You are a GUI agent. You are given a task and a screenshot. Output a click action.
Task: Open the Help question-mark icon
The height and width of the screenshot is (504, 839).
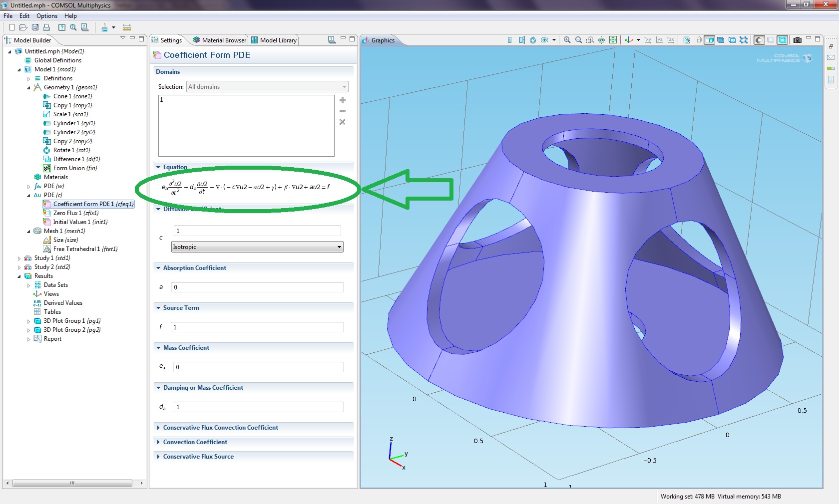click(x=62, y=27)
